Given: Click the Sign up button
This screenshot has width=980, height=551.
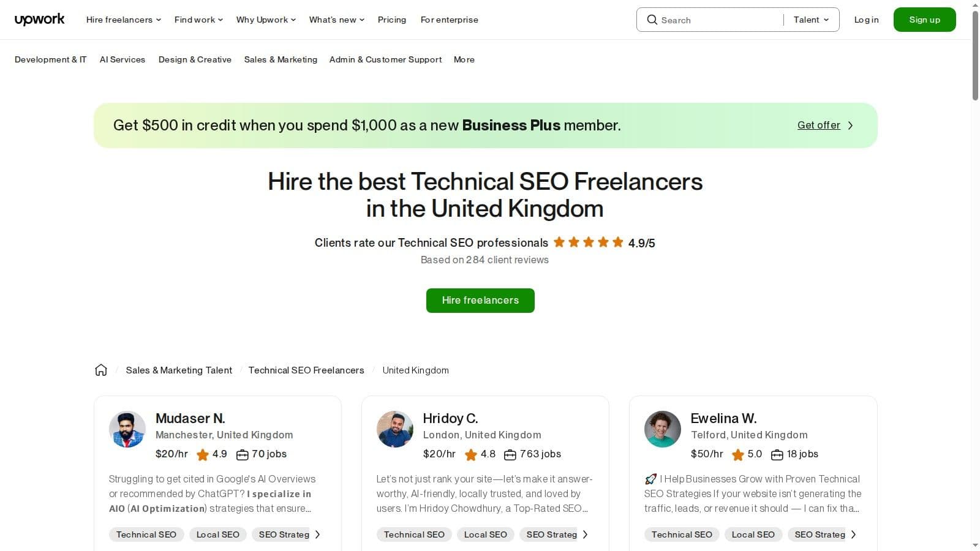Looking at the screenshot, I should pos(924,20).
